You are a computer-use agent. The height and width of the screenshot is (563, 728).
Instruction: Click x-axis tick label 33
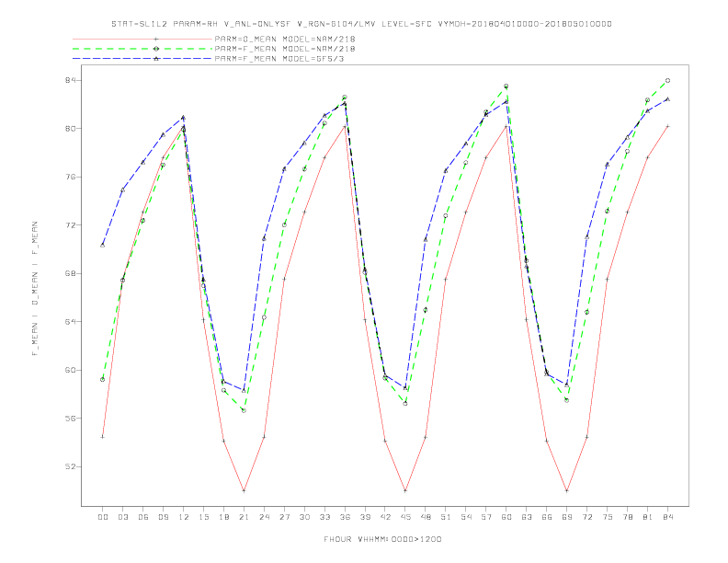324,517
